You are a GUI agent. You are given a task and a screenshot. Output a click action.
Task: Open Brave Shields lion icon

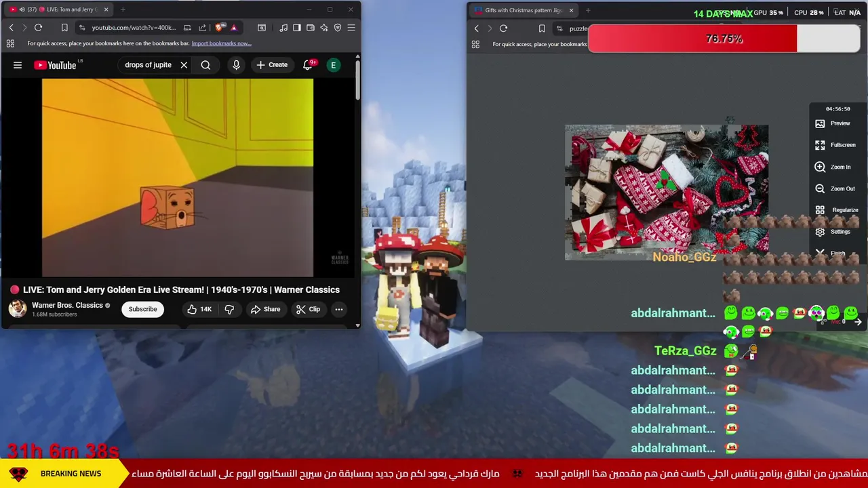coord(219,28)
